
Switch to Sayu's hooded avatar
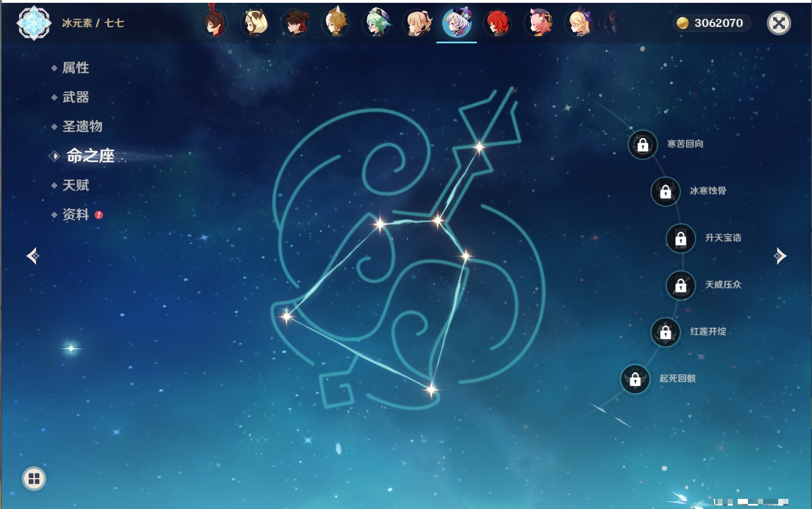255,22
